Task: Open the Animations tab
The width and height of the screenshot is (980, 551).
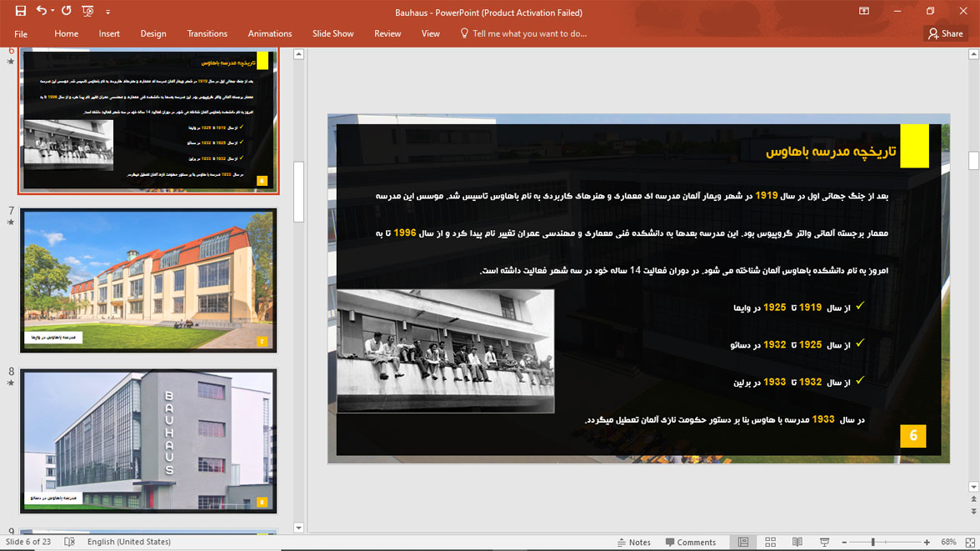Action: [x=270, y=34]
